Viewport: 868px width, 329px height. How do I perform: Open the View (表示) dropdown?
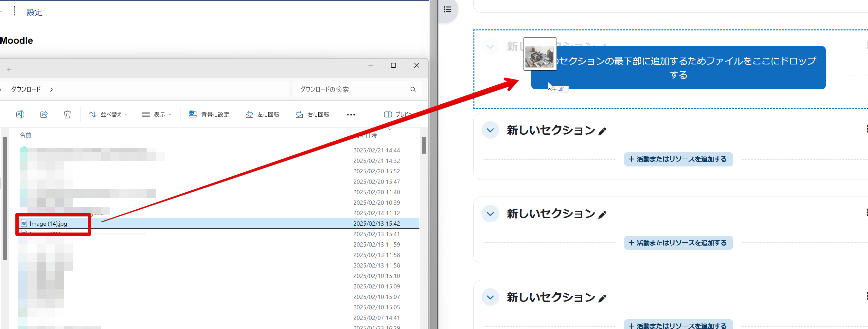157,114
